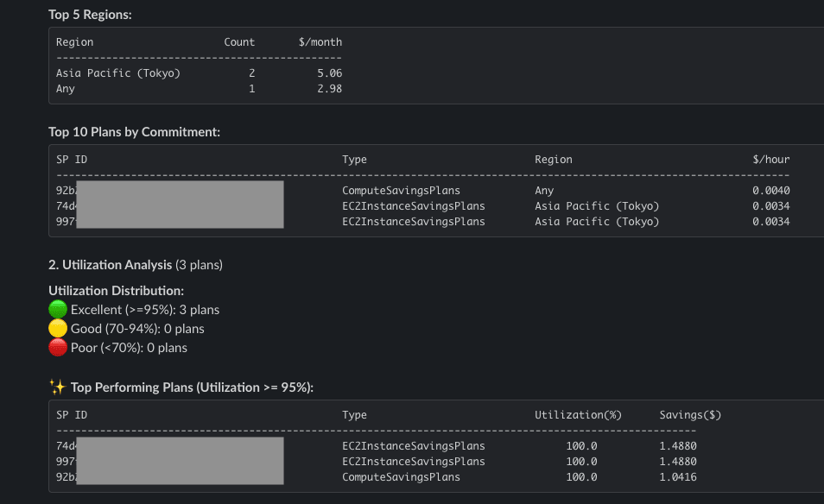Click the "Savings($)" column header
This screenshot has height=504, width=824.
pos(690,415)
